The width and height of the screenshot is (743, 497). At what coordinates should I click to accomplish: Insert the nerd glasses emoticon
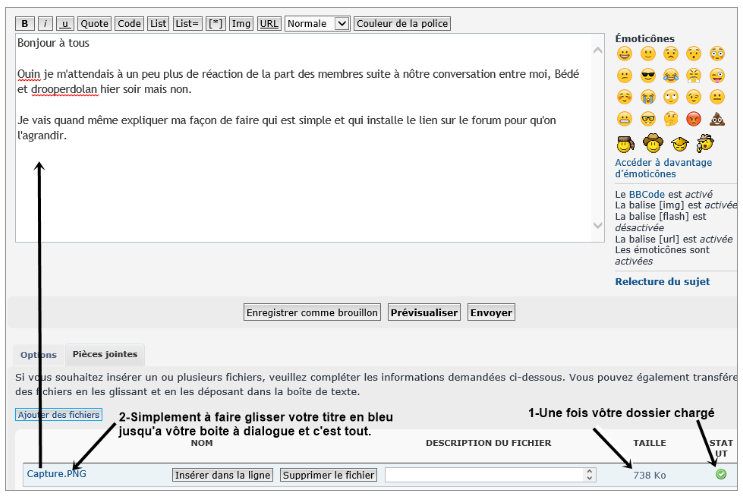[647, 119]
